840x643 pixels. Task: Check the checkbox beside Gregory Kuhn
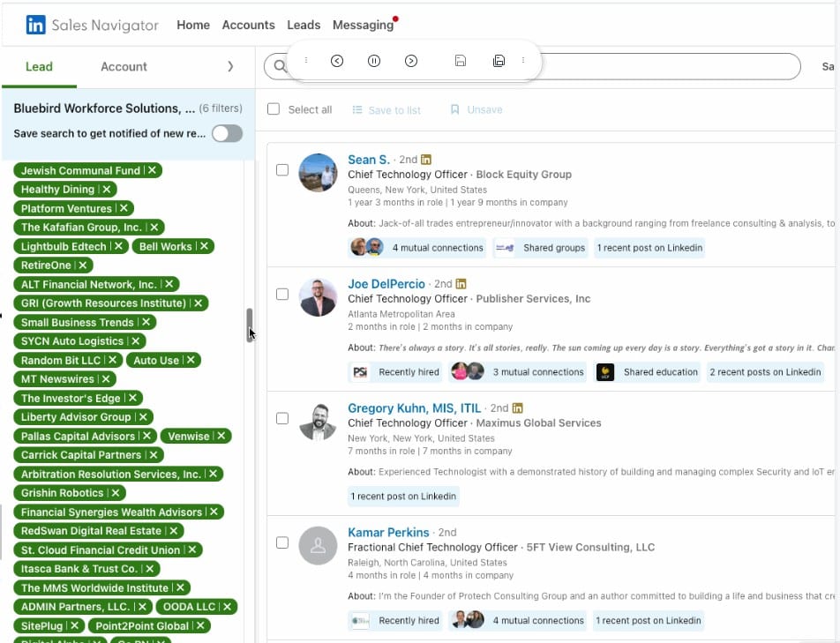282,419
